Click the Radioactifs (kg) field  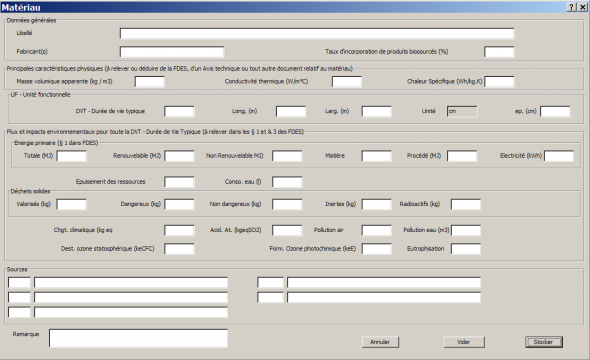pyautogui.click(x=466, y=204)
